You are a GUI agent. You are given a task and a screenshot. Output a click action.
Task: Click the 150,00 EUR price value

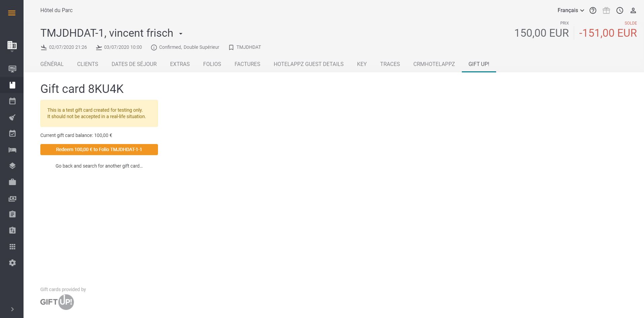[x=541, y=33]
